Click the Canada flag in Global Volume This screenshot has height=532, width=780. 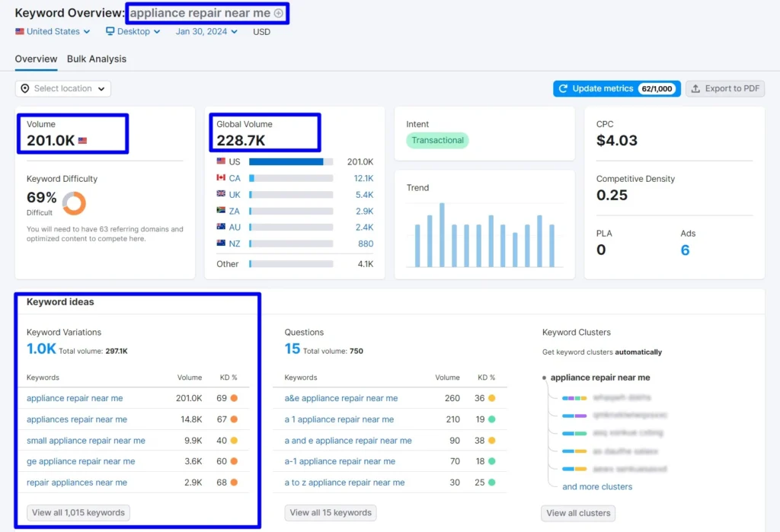click(x=221, y=177)
